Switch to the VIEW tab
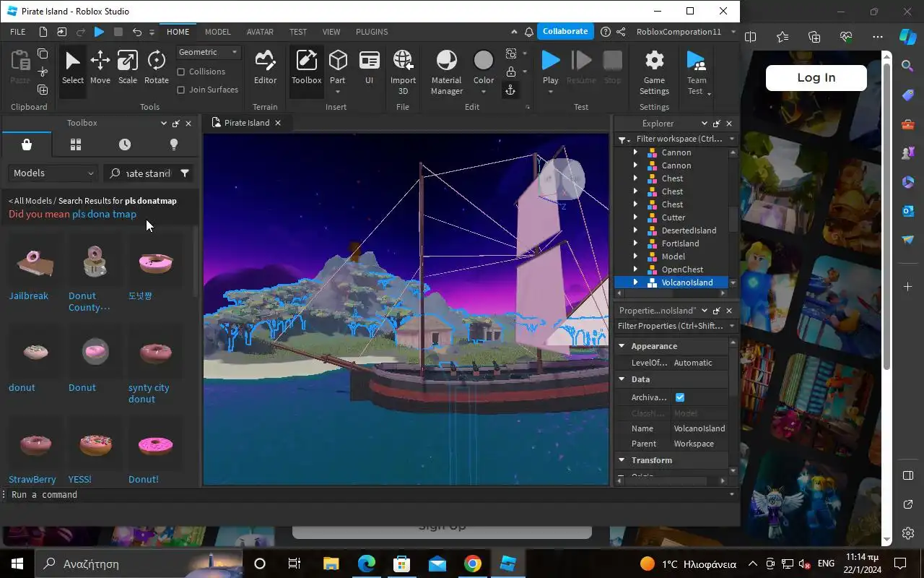The height and width of the screenshot is (578, 924). 331,32
